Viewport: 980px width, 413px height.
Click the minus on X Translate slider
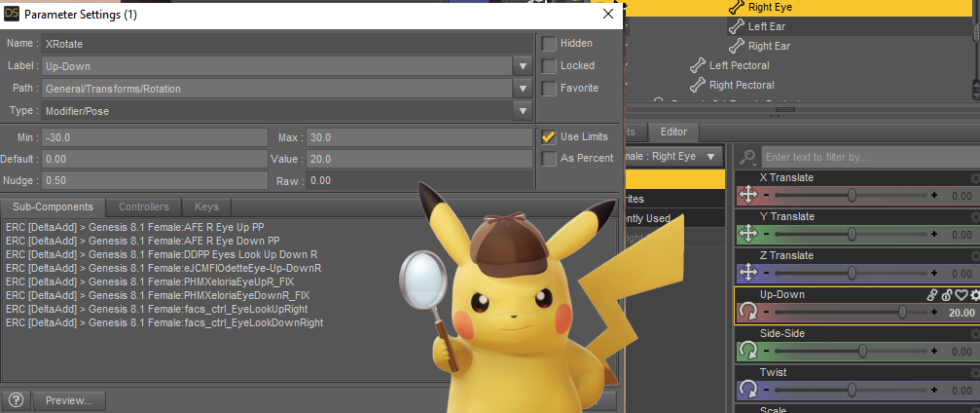(767, 195)
